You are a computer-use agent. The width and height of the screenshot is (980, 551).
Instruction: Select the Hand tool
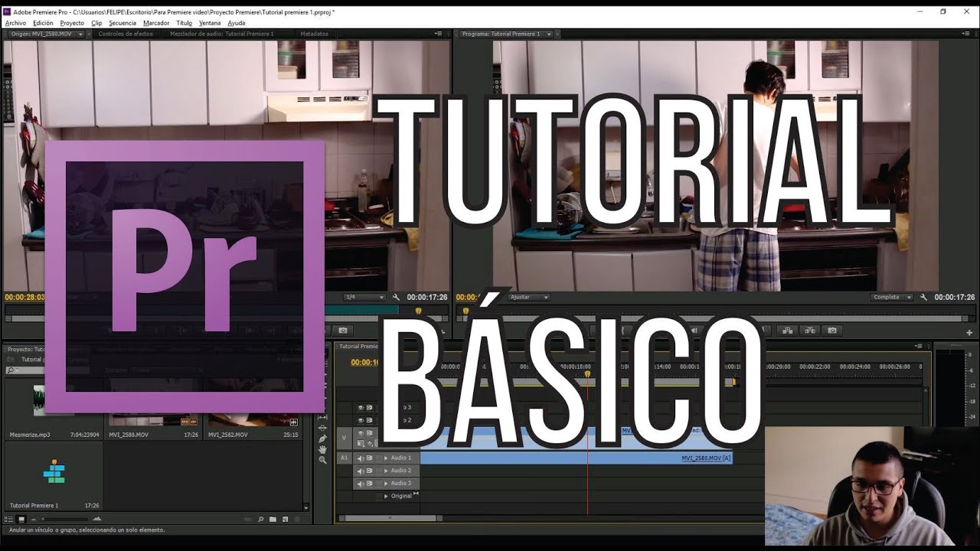click(x=322, y=449)
